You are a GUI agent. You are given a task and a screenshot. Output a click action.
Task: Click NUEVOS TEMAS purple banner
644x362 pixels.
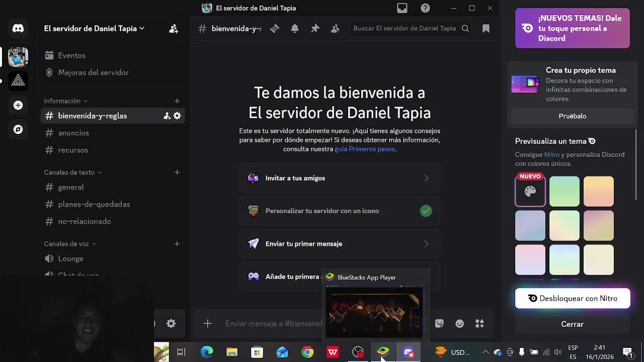coord(573,28)
